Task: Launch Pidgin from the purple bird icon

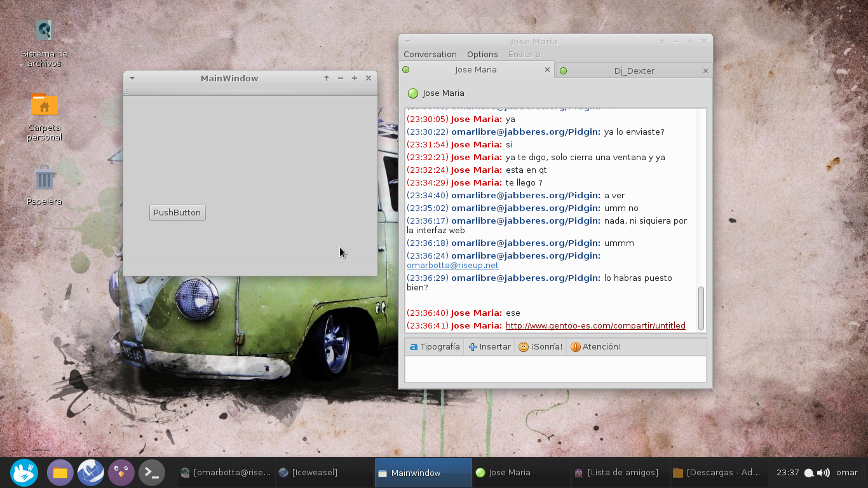Action: 121,473
